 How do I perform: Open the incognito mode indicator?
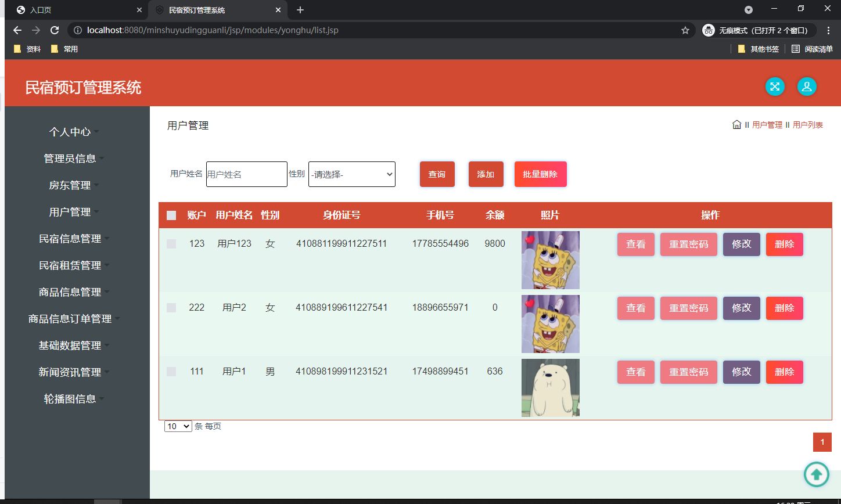(759, 30)
